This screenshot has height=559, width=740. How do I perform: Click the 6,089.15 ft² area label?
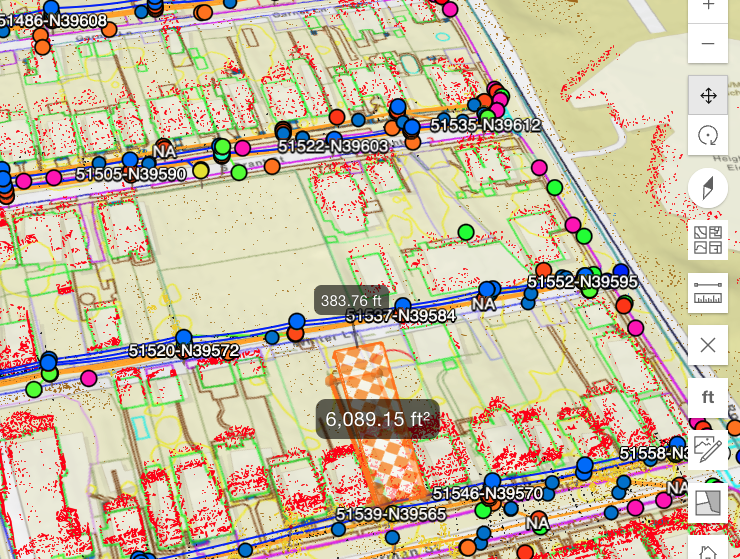378,419
